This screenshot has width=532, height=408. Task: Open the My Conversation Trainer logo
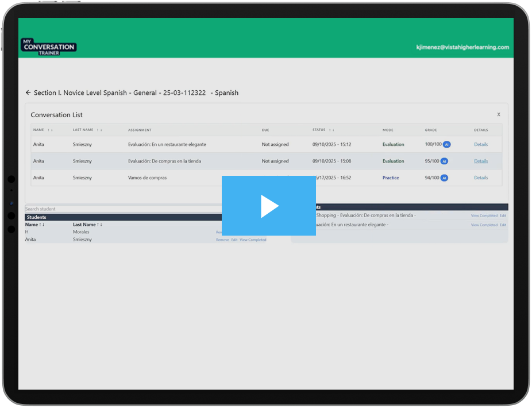48,46
